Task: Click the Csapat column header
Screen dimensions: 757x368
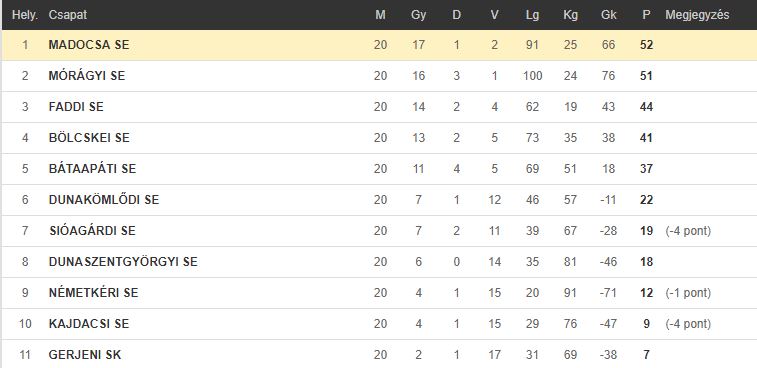Action: click(68, 15)
